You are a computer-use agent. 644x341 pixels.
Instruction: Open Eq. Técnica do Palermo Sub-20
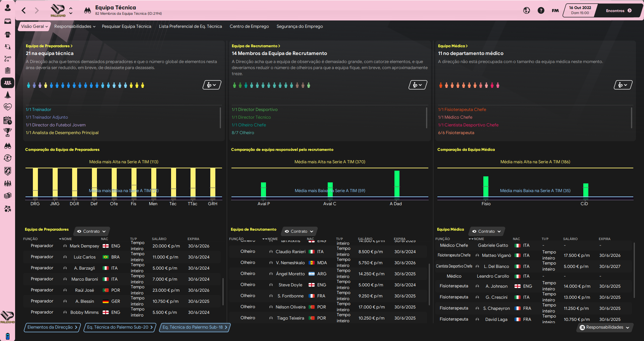tap(120, 327)
